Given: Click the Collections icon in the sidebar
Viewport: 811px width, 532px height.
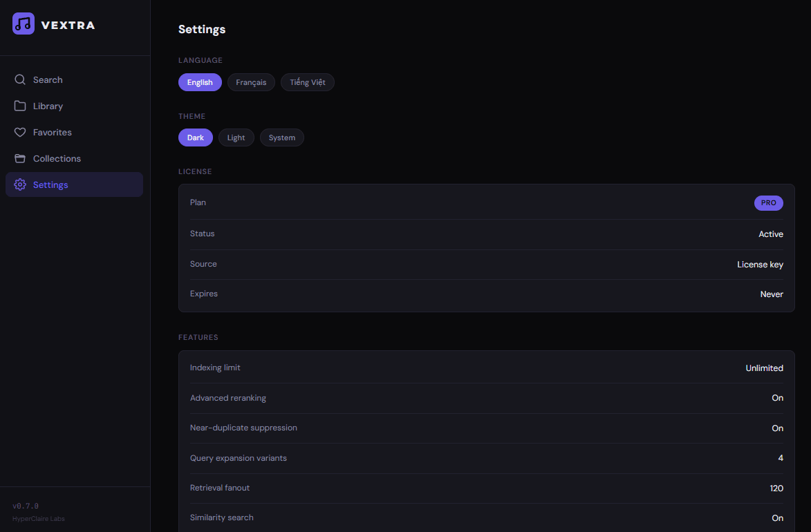Looking at the screenshot, I should click(x=20, y=158).
